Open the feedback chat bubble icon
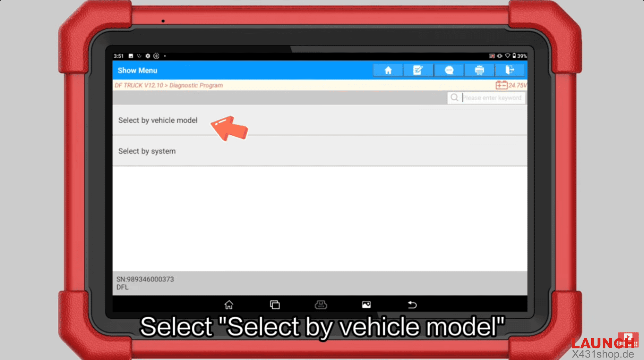 tap(449, 70)
